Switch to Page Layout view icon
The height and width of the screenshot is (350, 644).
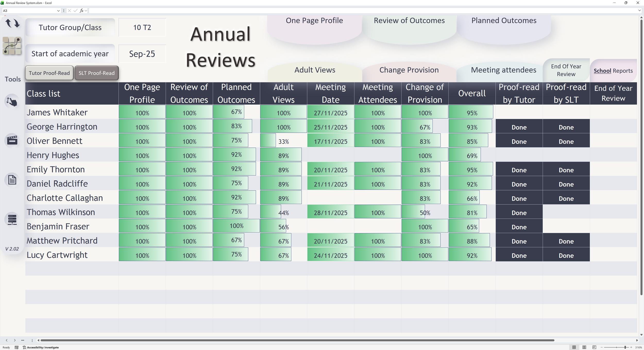(584, 347)
